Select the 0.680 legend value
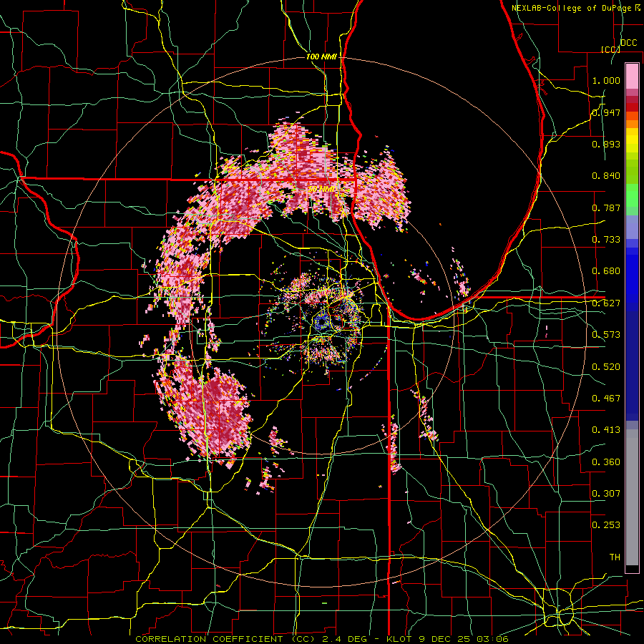This screenshot has height=644, width=644. click(x=606, y=271)
